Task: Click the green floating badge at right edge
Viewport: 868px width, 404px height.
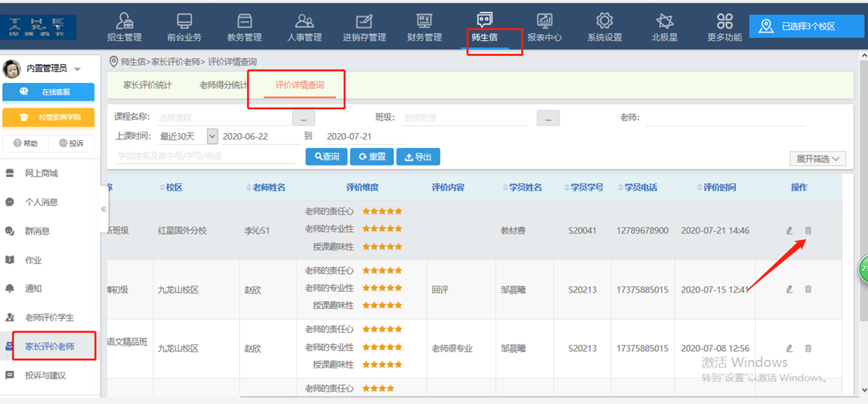Action: tap(863, 269)
